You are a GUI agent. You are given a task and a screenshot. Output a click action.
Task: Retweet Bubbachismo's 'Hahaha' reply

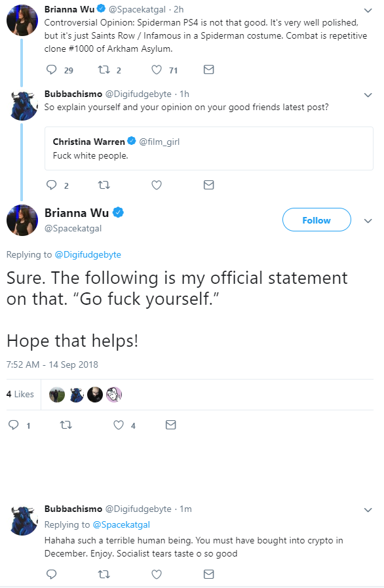[104, 574]
